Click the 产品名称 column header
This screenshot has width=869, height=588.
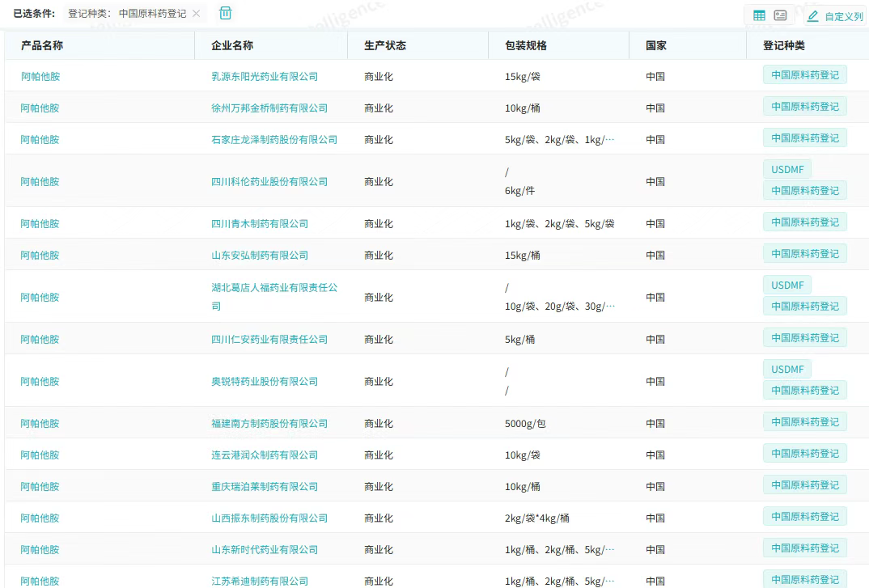42,45
